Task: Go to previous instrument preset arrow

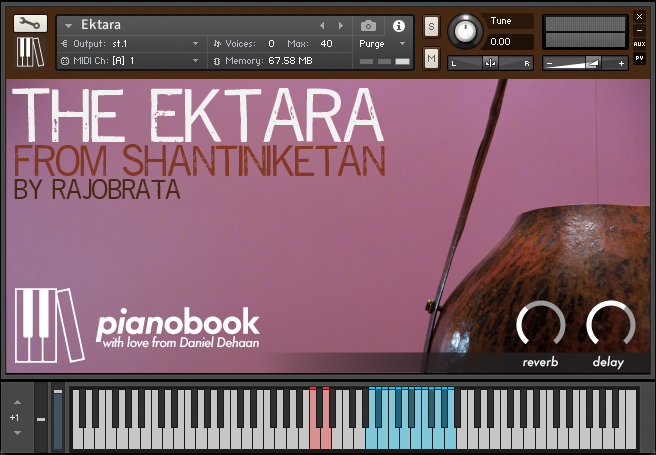Action: click(322, 25)
